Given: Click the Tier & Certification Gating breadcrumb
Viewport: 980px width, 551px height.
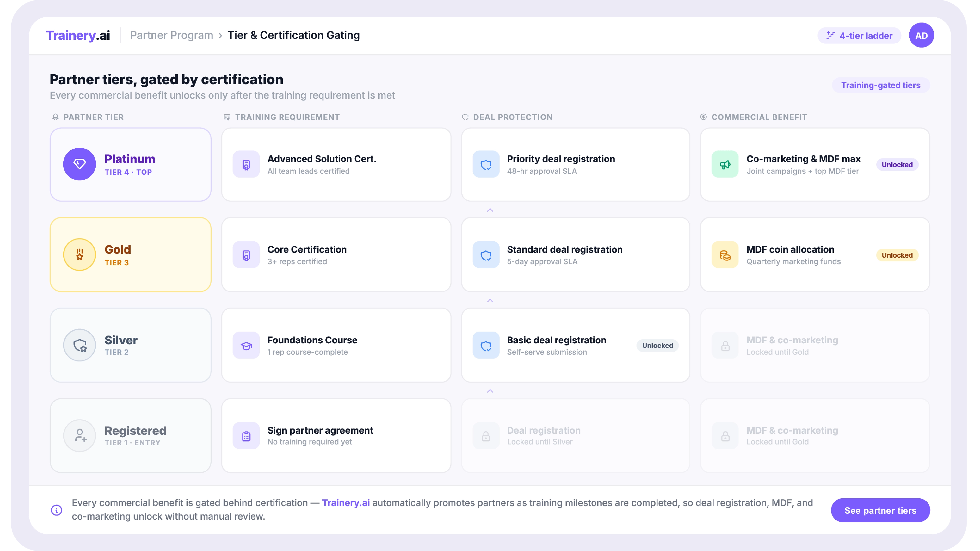Looking at the screenshot, I should pyautogui.click(x=293, y=35).
